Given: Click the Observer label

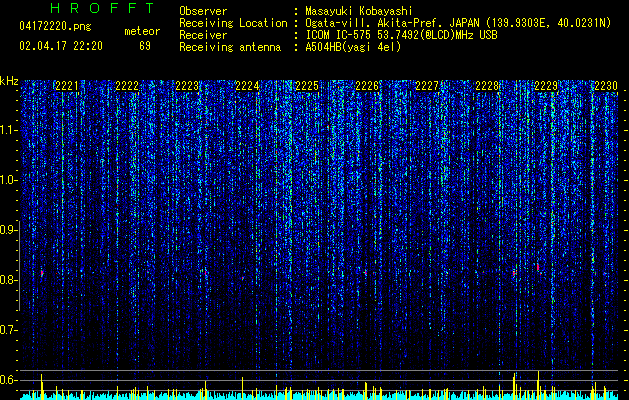Looking at the screenshot, I should [203, 11].
